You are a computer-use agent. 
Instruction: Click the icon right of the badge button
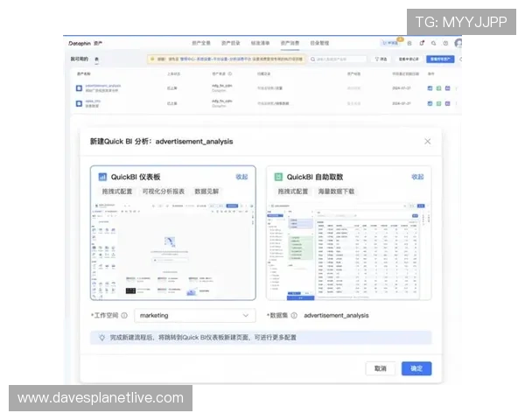tap(409, 43)
